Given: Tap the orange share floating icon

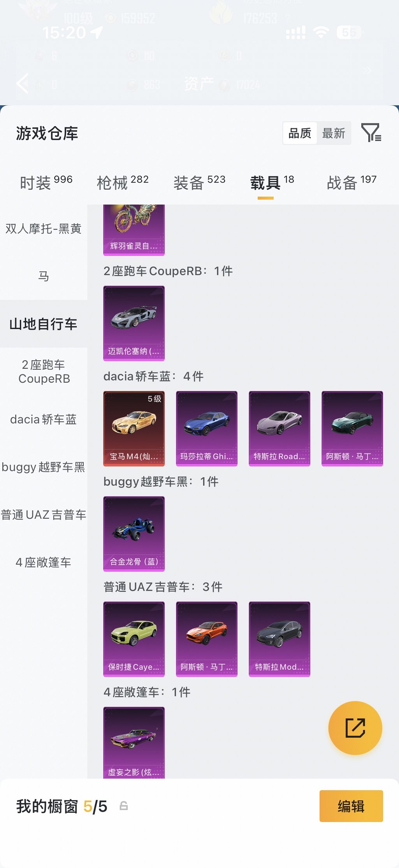Looking at the screenshot, I should click(x=355, y=728).
